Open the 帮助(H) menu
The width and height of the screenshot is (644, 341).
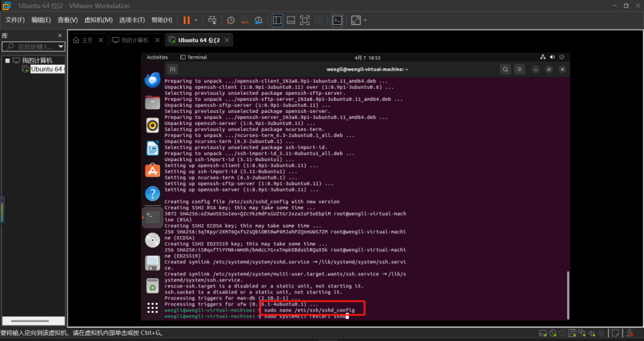162,20
